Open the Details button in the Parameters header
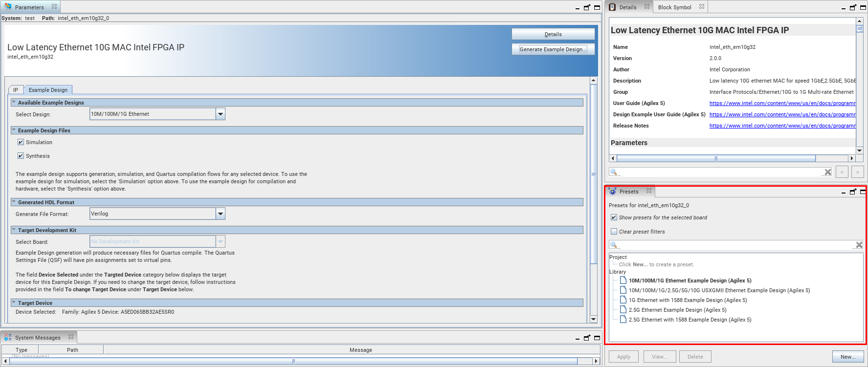The width and height of the screenshot is (868, 367). tap(553, 34)
